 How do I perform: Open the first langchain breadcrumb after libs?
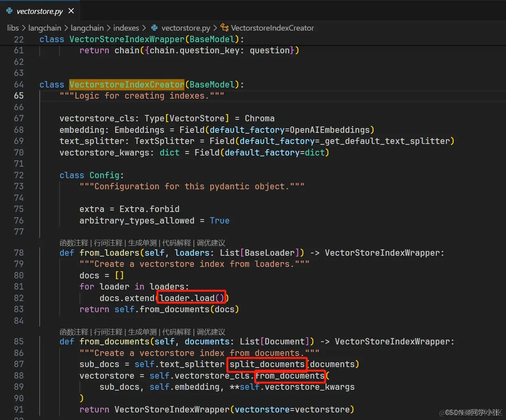(x=45, y=28)
